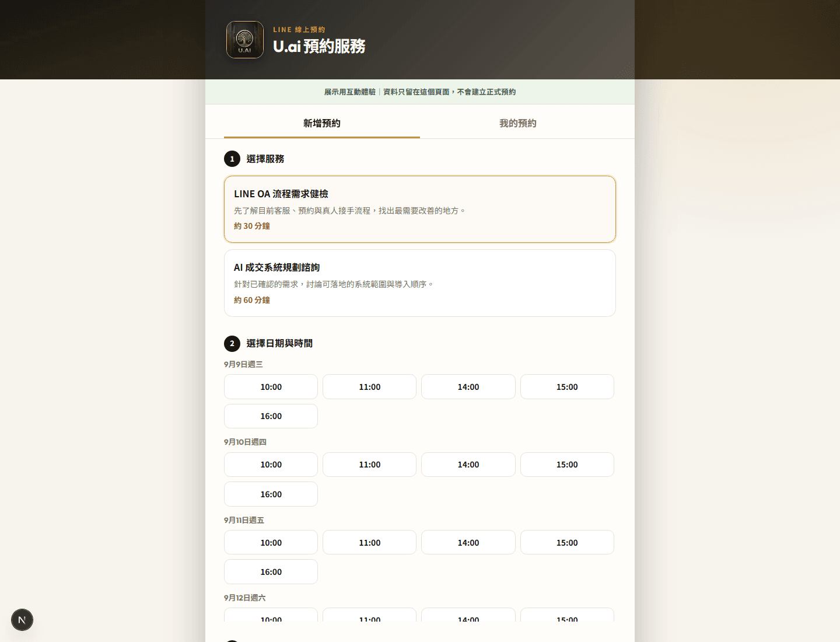This screenshot has width=840, height=642.
Task: Click the 約 60 分鐘 duration text
Action: point(252,300)
